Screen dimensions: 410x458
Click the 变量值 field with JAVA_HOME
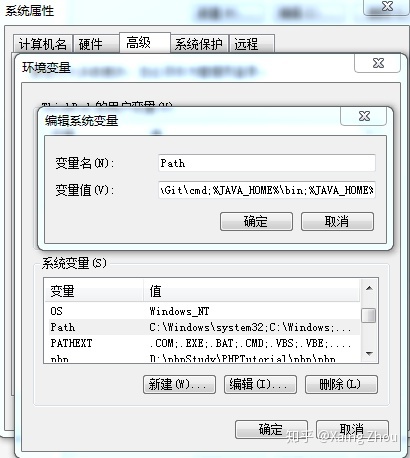[267, 190]
